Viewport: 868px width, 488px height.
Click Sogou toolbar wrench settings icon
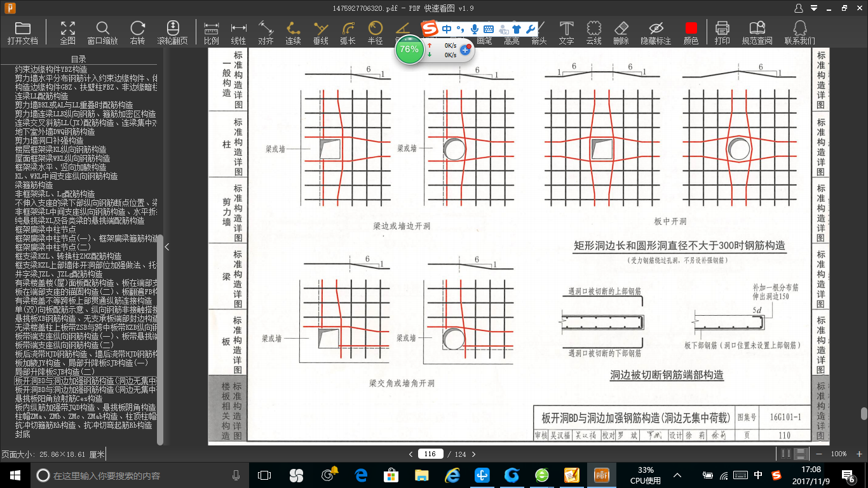pyautogui.click(x=531, y=29)
